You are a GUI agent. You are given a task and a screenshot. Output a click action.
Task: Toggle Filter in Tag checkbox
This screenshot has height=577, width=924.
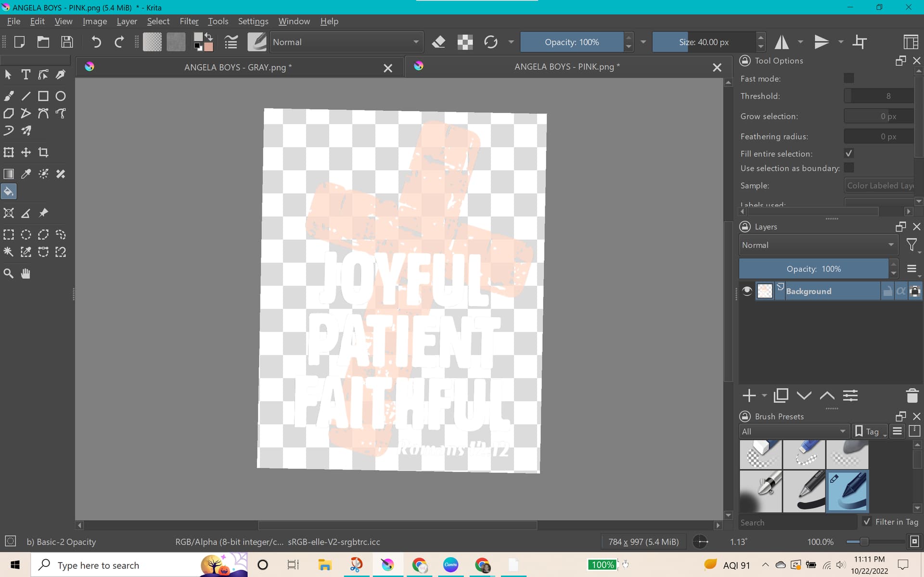(867, 522)
